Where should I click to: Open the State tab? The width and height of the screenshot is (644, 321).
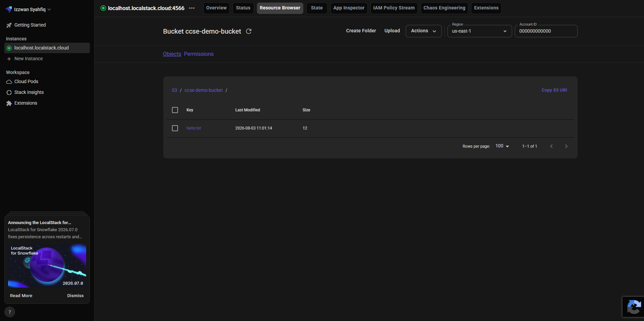coord(317,8)
